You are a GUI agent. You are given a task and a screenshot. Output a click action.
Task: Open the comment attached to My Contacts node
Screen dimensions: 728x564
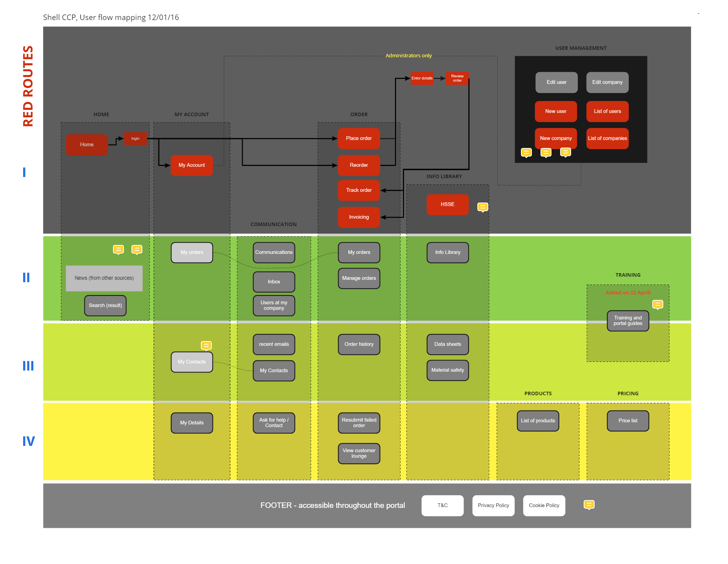207,346
